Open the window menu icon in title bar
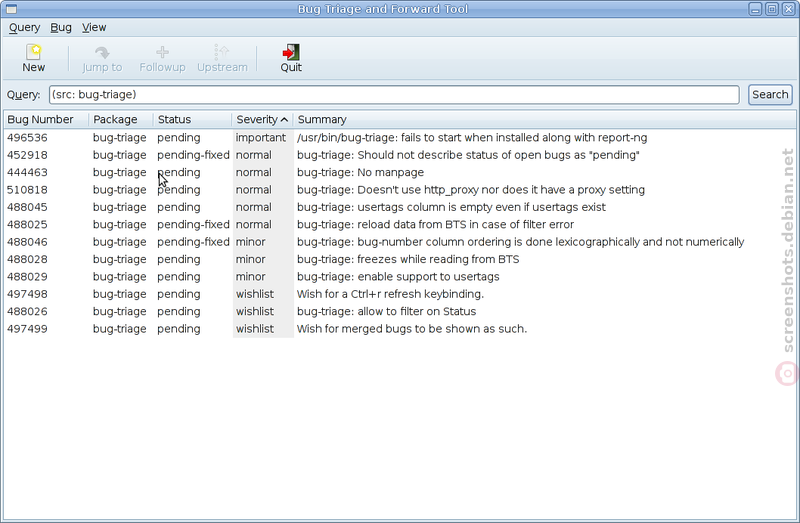This screenshot has height=523, width=800. point(10,9)
